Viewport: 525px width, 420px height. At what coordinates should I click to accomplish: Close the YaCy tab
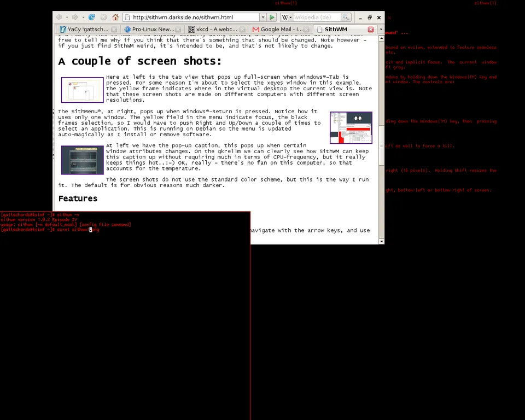point(114,30)
